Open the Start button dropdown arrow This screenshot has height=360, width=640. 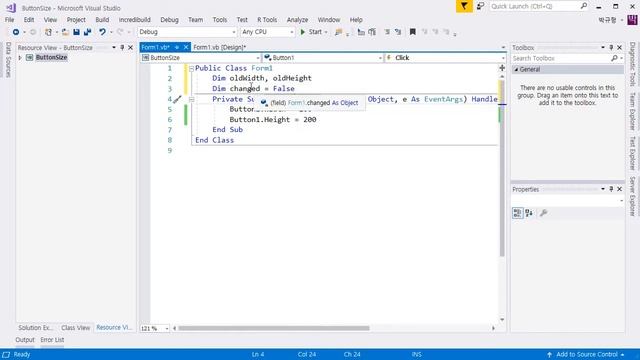point(326,32)
